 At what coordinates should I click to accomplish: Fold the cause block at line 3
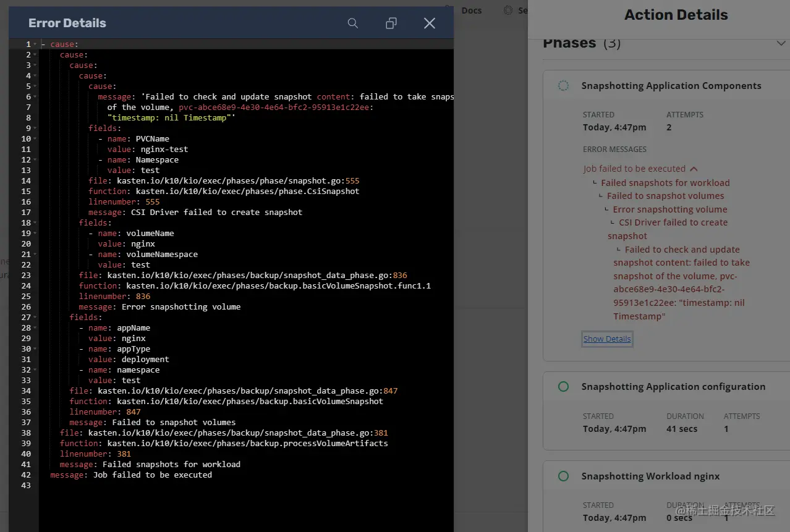coord(35,65)
